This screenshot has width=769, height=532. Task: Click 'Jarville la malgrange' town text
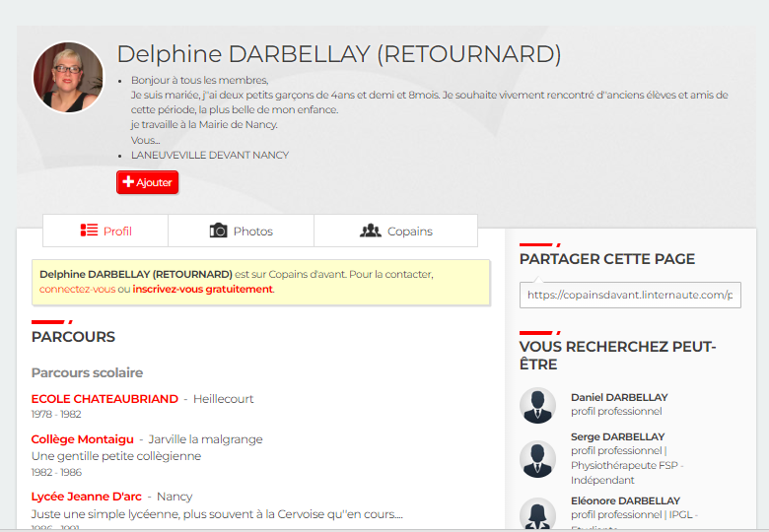[205, 439]
